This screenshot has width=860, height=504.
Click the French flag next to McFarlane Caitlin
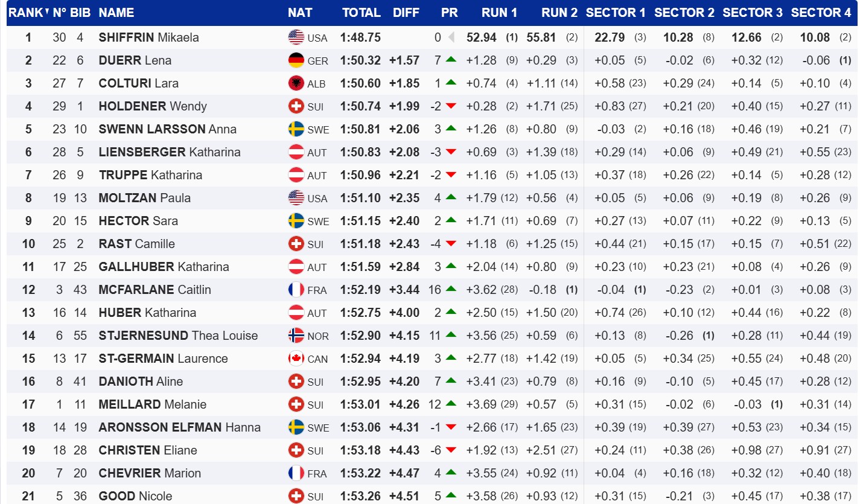click(296, 290)
